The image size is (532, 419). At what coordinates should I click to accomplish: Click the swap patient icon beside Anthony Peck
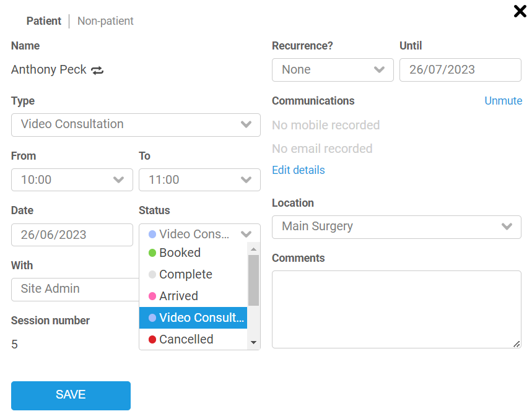[98, 71]
